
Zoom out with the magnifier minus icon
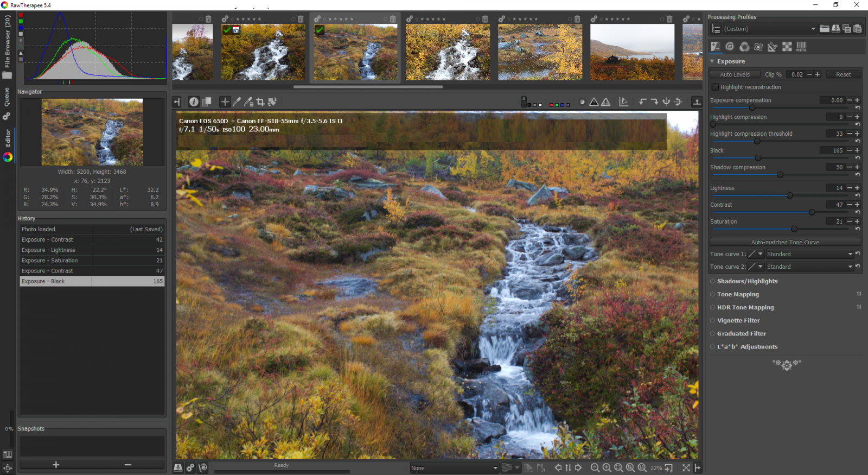(x=595, y=468)
